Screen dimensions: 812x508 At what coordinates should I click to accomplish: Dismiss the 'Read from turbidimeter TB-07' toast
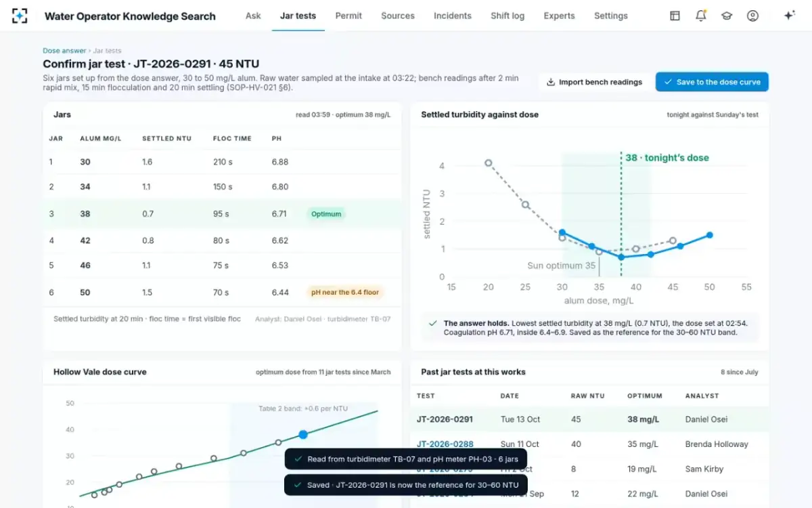tap(405, 459)
